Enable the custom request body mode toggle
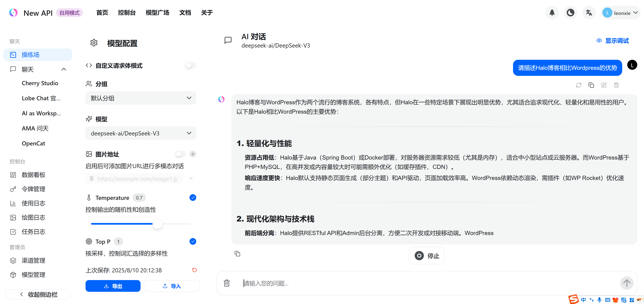This screenshot has width=644, height=304. point(191,65)
